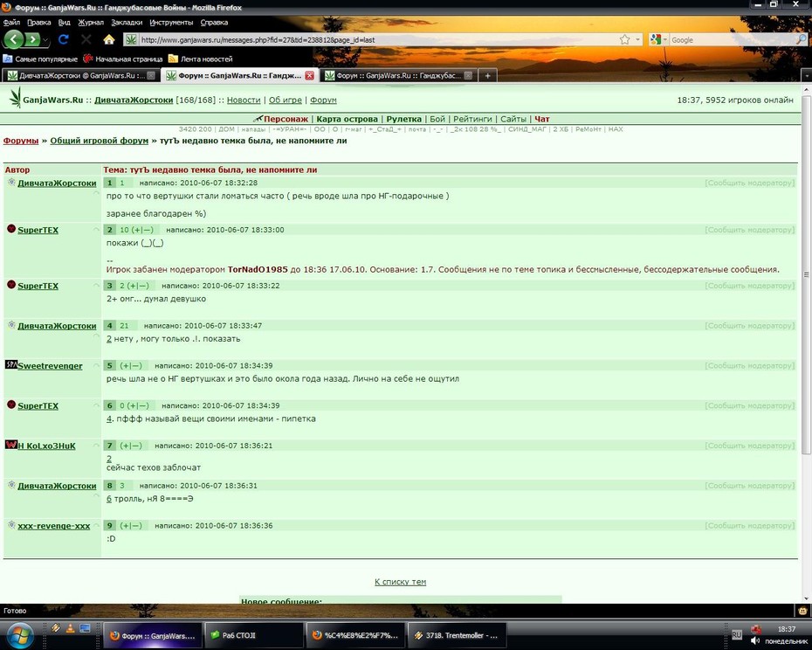
Task: Go to Общий игровой форум breadcrumb
Action: (x=99, y=141)
